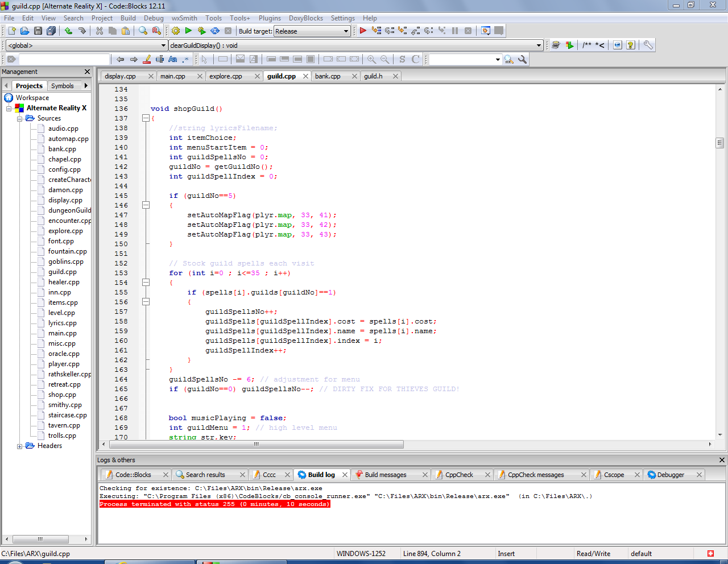This screenshot has width=728, height=564.
Task: Open the Build target dropdown
Action: [x=312, y=31]
